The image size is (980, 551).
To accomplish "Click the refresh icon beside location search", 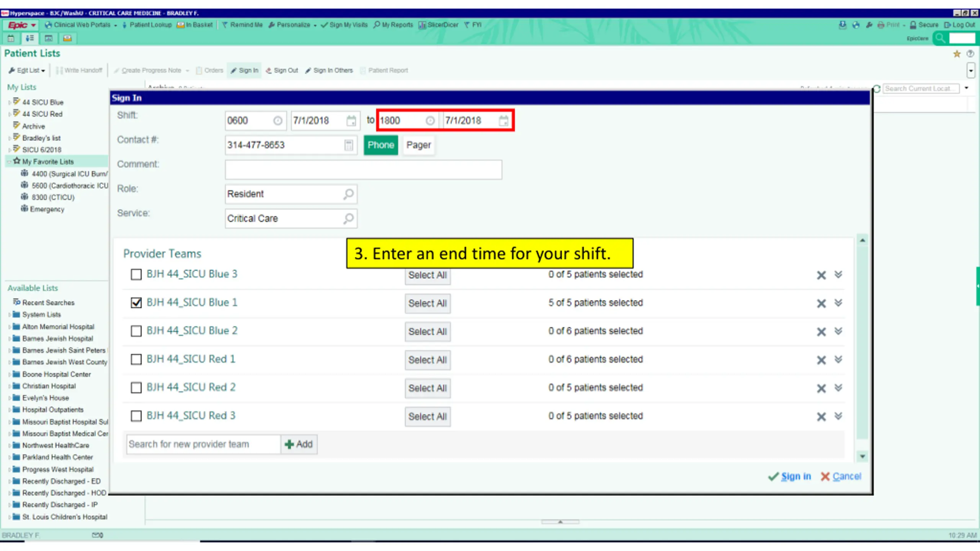I will point(877,89).
